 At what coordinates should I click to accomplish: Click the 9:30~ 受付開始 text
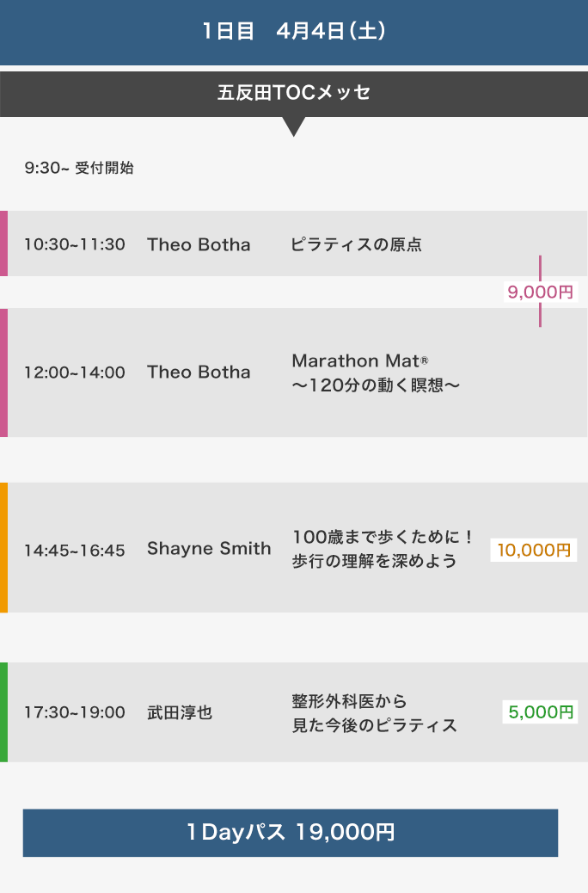pos(79,168)
